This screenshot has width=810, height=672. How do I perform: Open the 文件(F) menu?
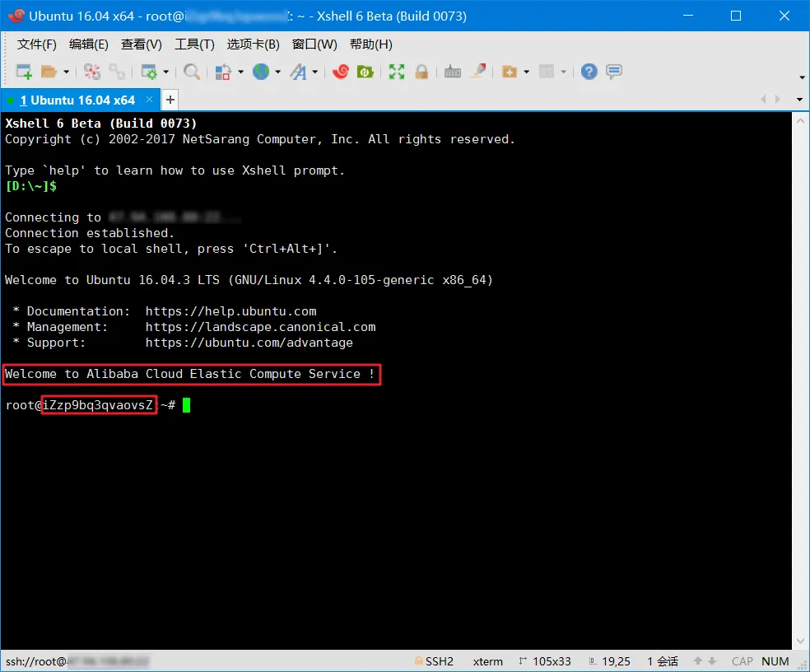click(x=37, y=44)
